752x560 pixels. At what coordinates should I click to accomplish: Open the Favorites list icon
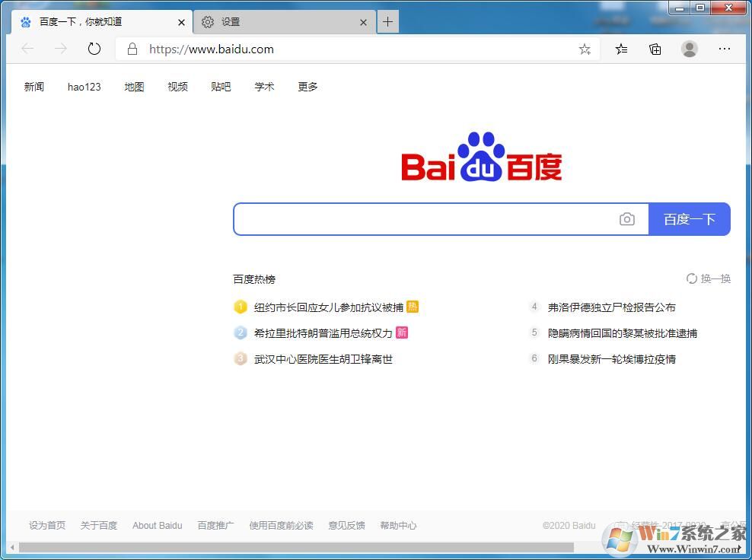(621, 49)
